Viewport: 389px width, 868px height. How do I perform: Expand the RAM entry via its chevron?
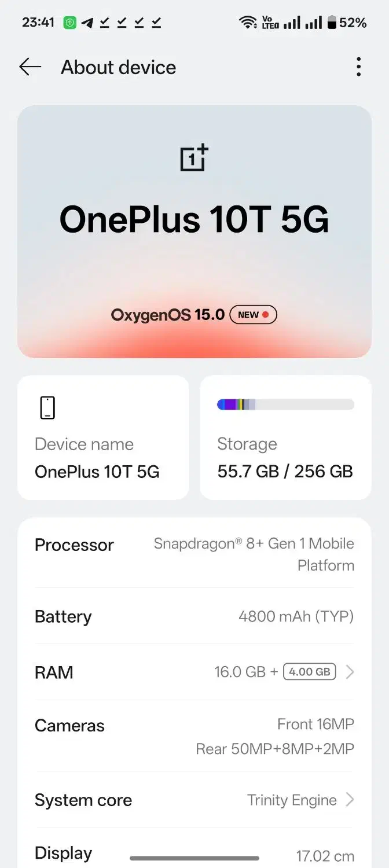click(x=350, y=672)
